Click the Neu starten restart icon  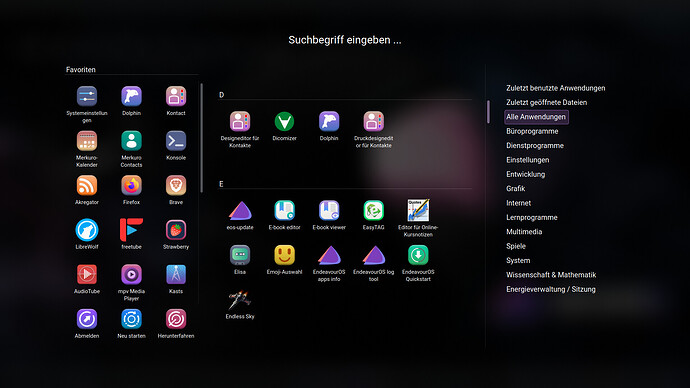[131, 318]
